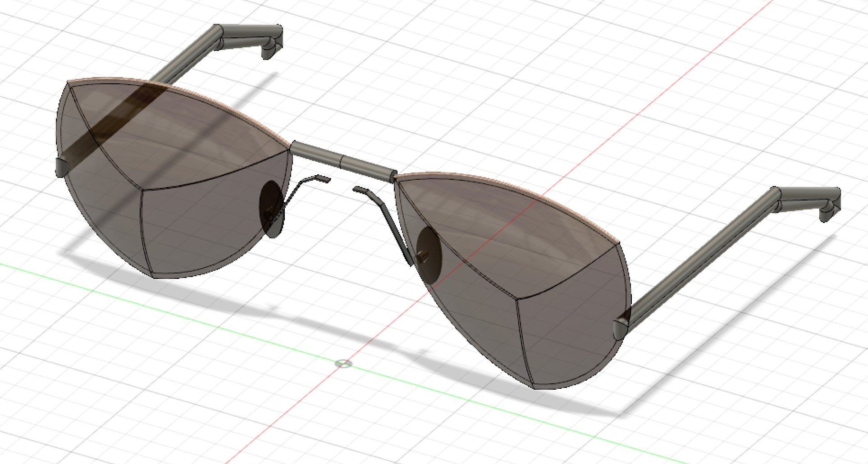868x464 pixels.
Task: Select the origin point on the grid
Action: (x=343, y=364)
